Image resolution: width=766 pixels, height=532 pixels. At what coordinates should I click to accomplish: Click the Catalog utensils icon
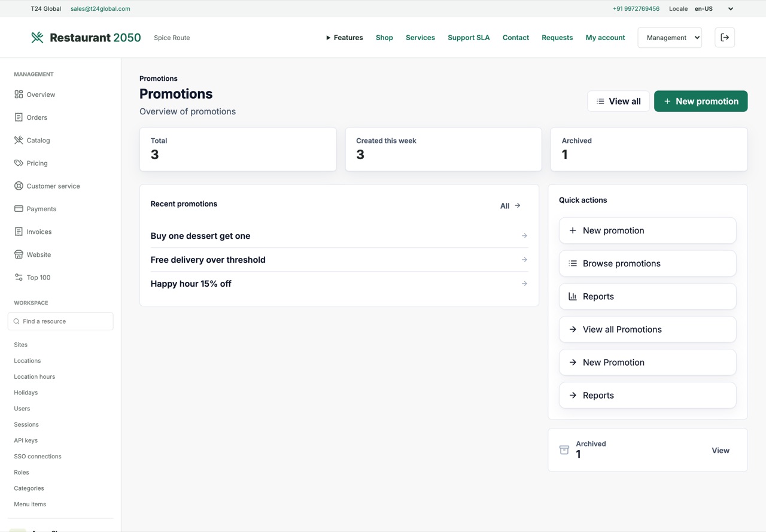point(19,140)
